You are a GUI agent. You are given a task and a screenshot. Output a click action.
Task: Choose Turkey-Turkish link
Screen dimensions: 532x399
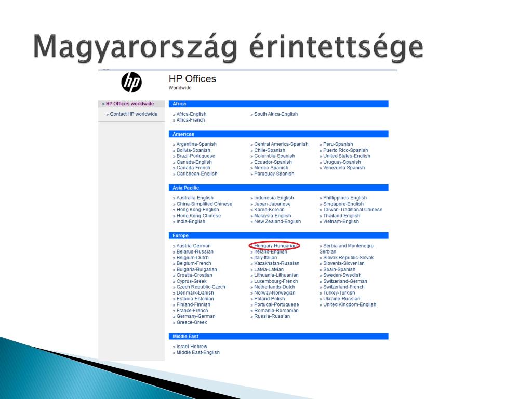339,293
